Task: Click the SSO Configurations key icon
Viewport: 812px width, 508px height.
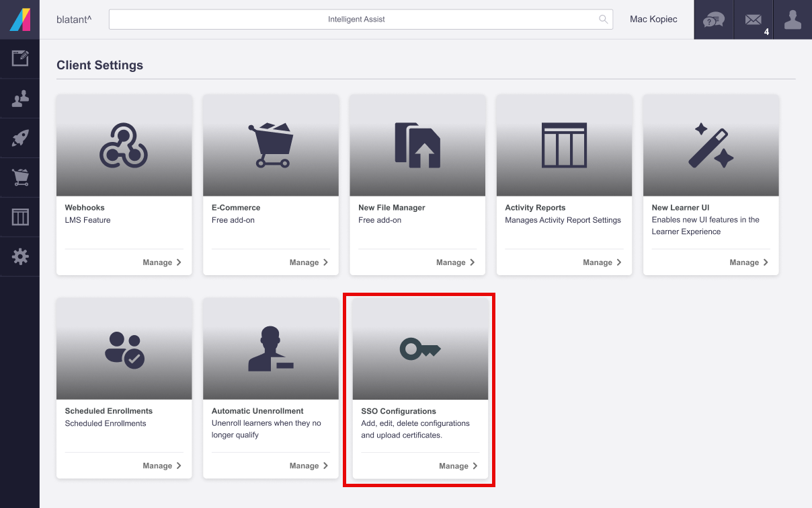Action: point(420,349)
